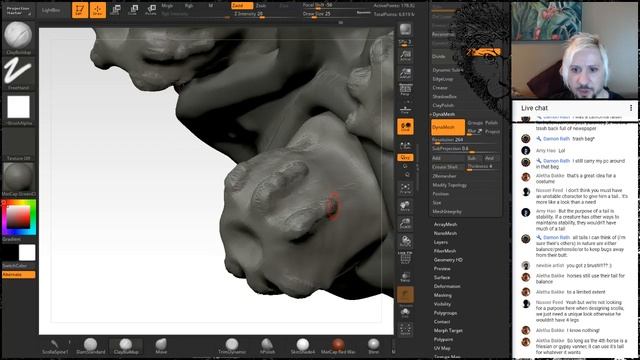Toggle the Floor grid icon

pos(405,109)
